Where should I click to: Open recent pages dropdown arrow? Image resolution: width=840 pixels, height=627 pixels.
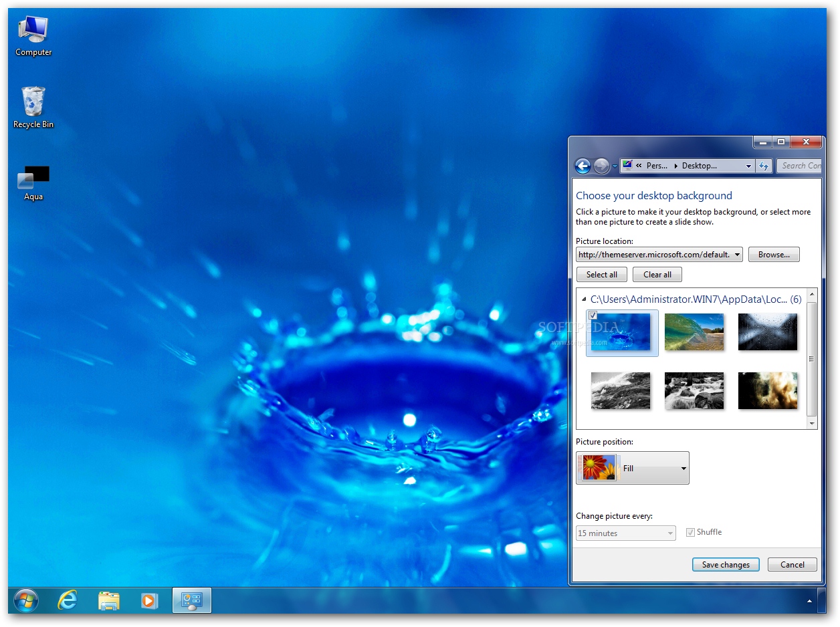coord(615,166)
